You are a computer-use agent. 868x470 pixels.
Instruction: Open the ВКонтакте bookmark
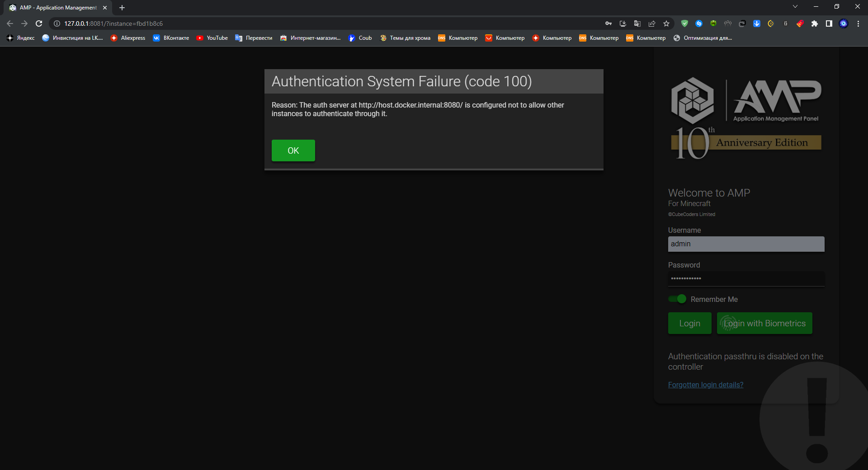171,38
